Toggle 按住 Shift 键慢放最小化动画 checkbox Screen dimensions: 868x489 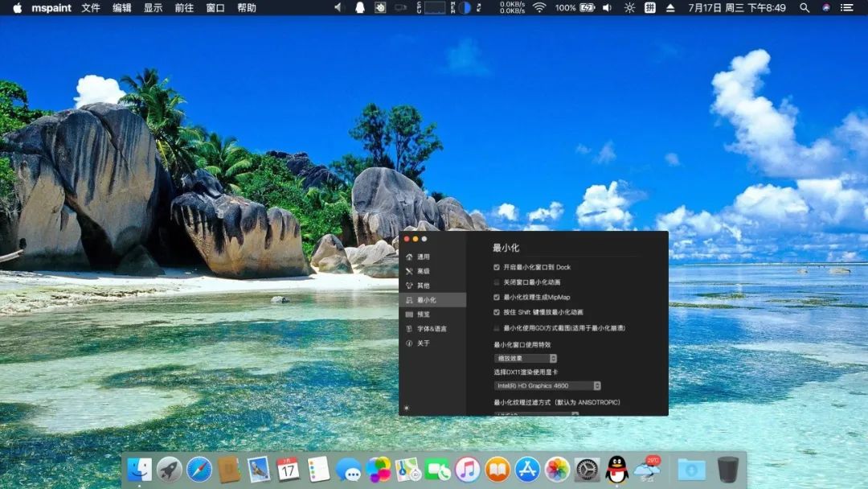click(x=497, y=312)
